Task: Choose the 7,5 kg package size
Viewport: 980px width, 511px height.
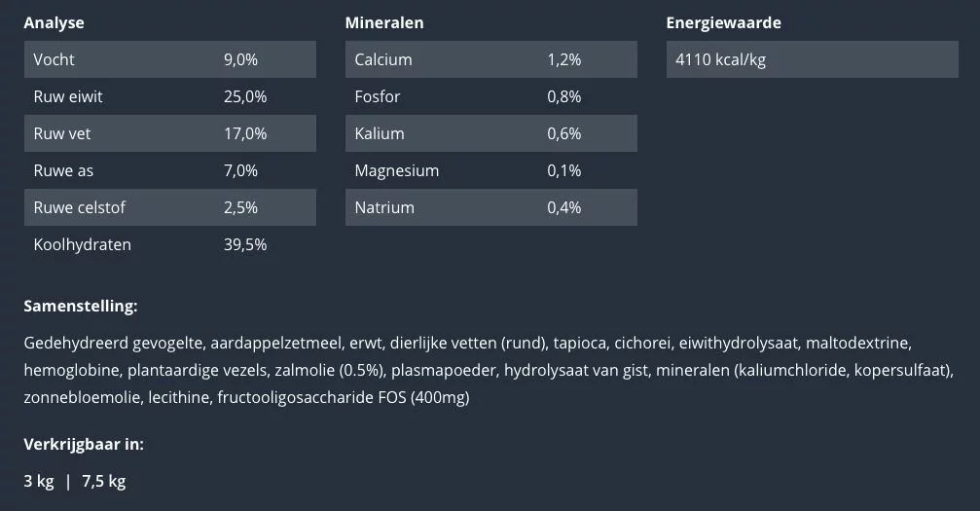Action: (x=104, y=481)
